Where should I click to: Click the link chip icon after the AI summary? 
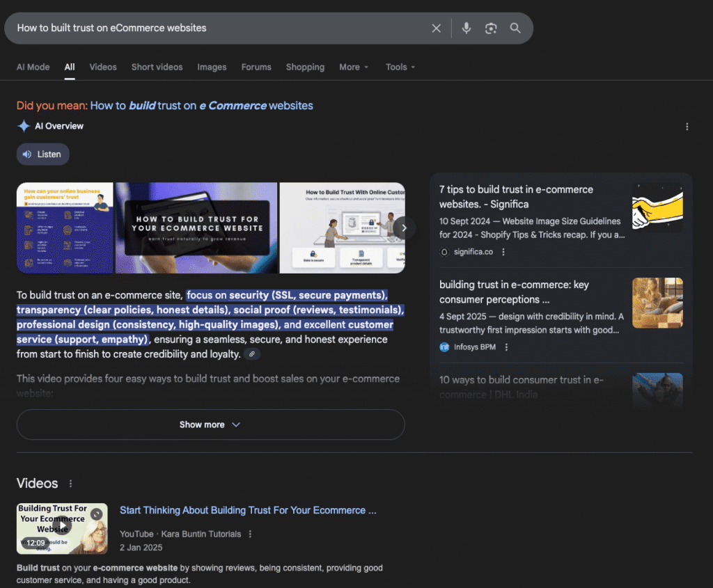pyautogui.click(x=252, y=353)
